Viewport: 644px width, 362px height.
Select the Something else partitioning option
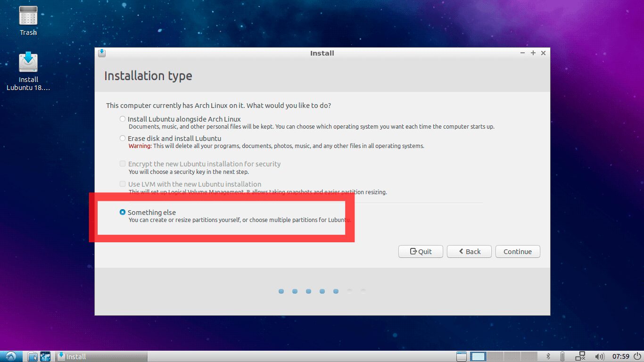pos(123,212)
